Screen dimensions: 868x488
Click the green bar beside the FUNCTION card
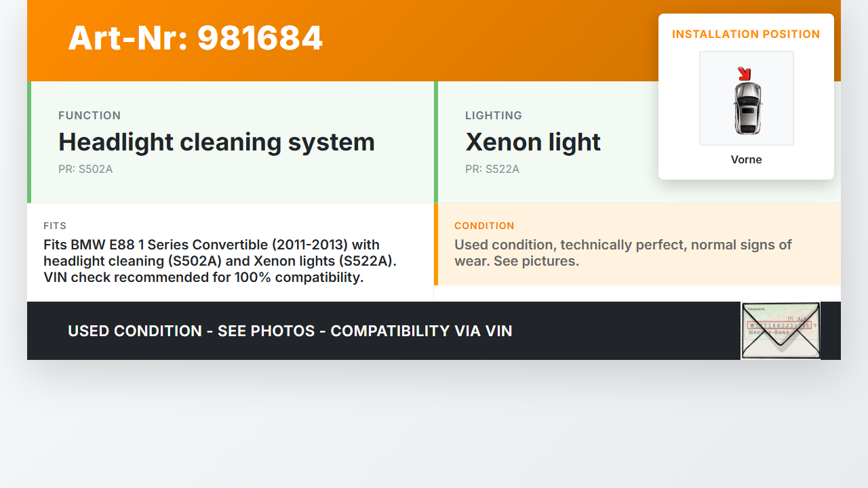pyautogui.click(x=29, y=142)
